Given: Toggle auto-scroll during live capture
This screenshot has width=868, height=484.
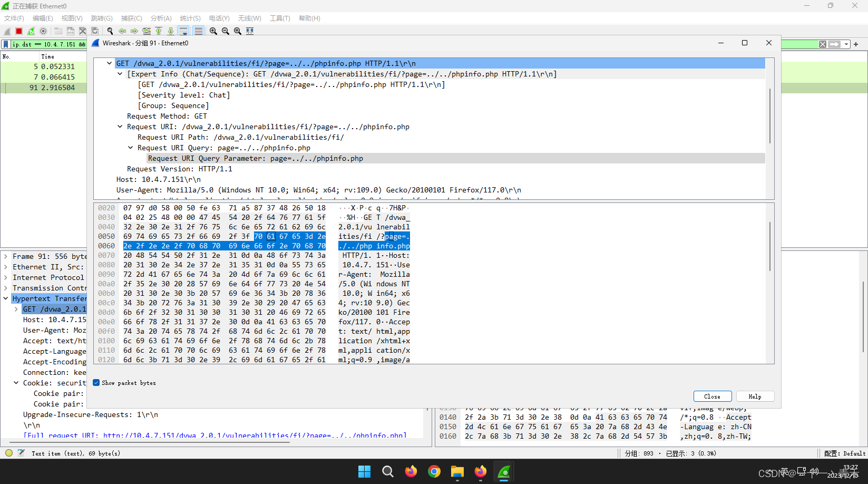Looking at the screenshot, I should click(x=183, y=31).
